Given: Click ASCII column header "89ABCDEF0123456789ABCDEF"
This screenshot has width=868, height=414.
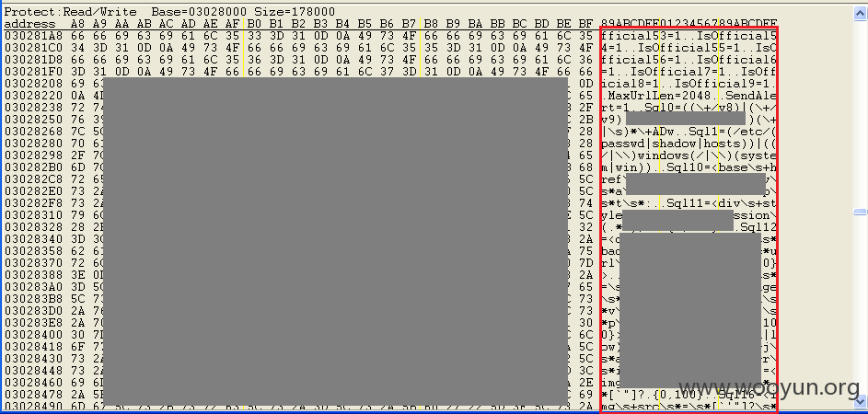Looking at the screenshot, I should click(x=689, y=24).
